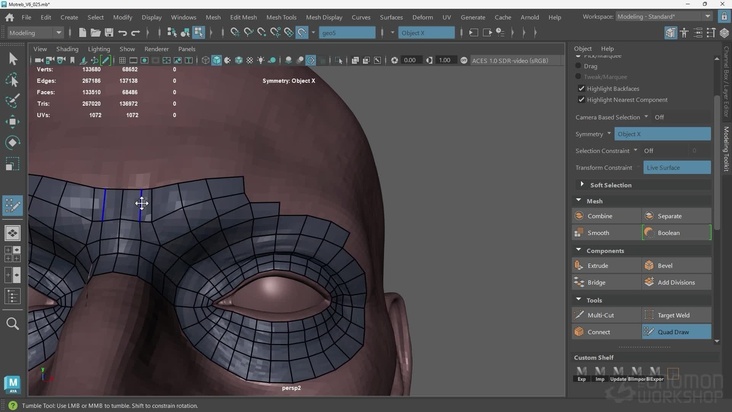Click the Exp custom shelf button

click(582, 374)
